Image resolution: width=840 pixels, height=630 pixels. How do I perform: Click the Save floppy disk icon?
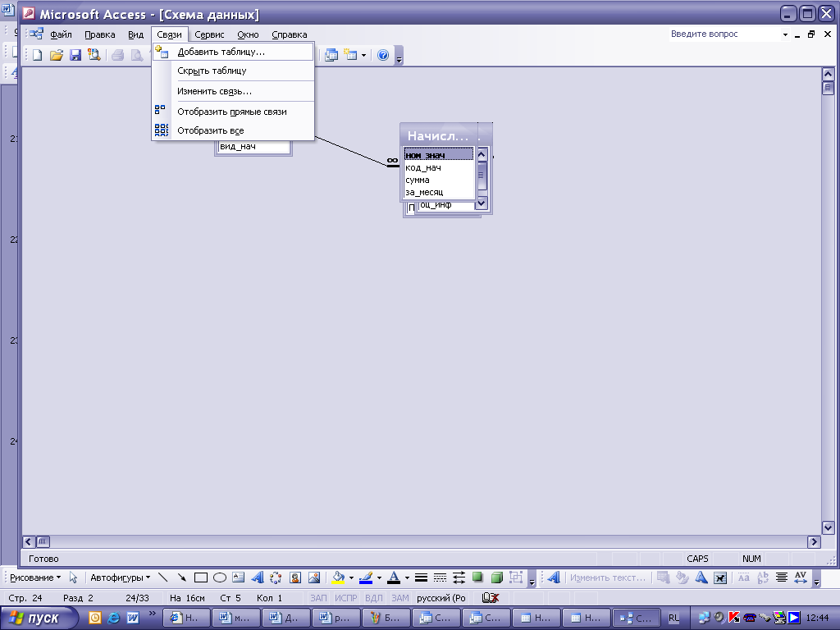coord(75,55)
